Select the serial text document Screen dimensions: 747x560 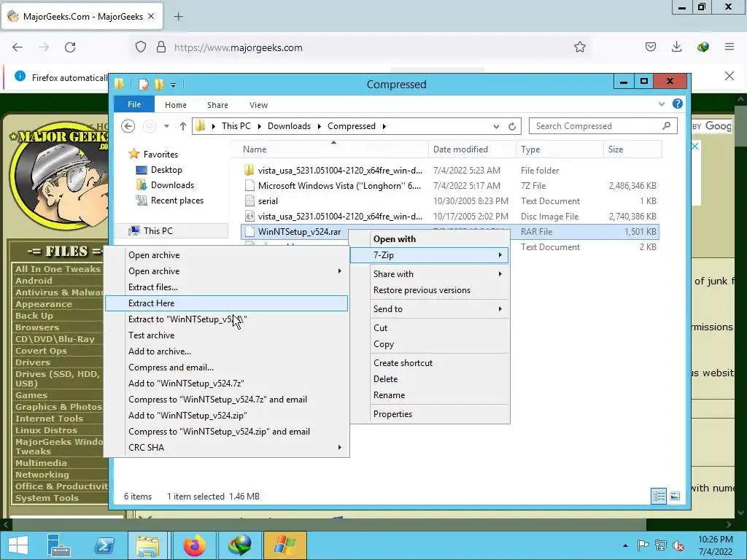(449, 201)
